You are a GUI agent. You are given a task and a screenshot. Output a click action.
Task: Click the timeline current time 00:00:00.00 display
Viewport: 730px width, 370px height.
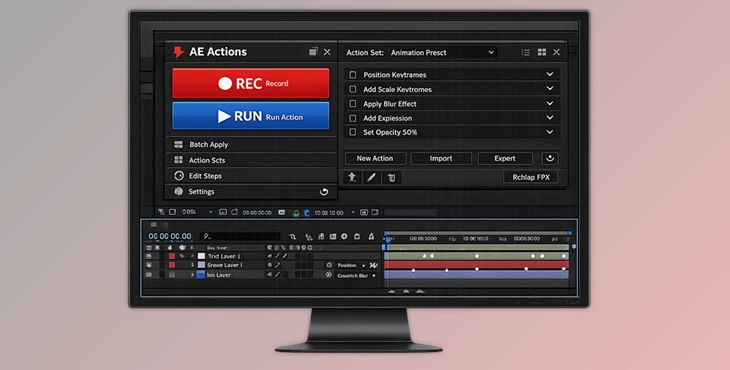click(x=170, y=236)
